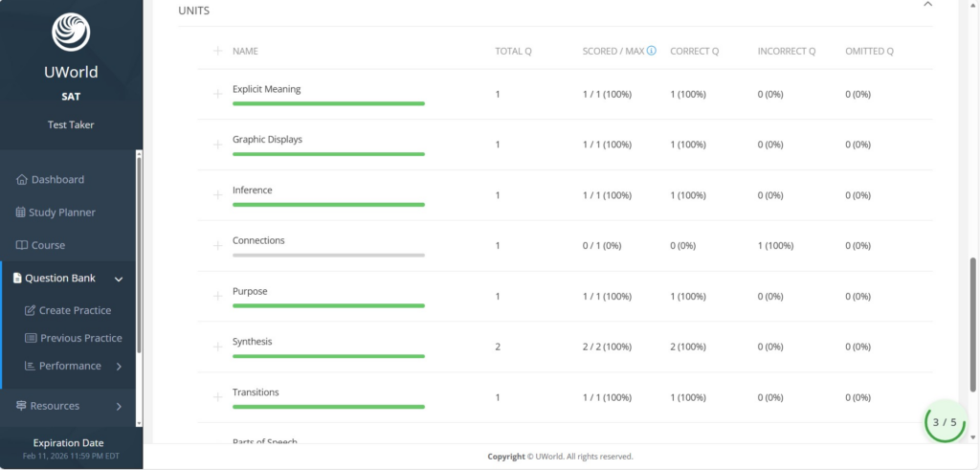The height and width of the screenshot is (470, 980).
Task: Expand the Transitions row
Action: pyautogui.click(x=217, y=397)
